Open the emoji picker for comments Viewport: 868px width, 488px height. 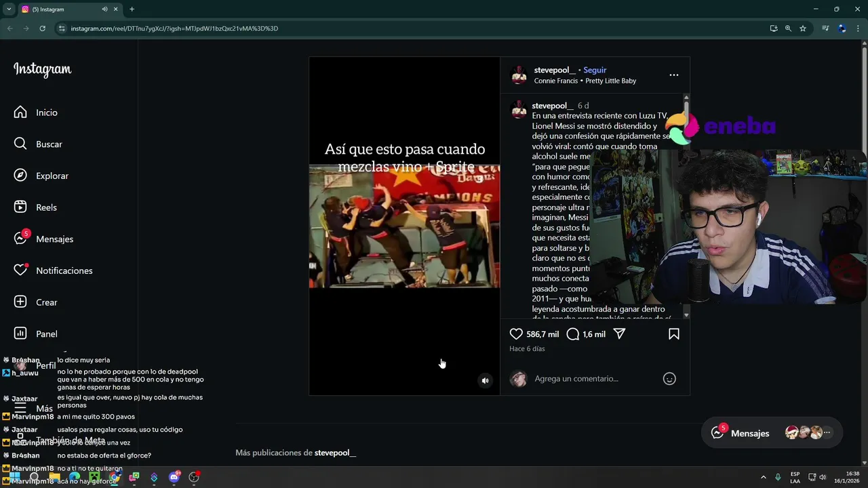point(669,379)
